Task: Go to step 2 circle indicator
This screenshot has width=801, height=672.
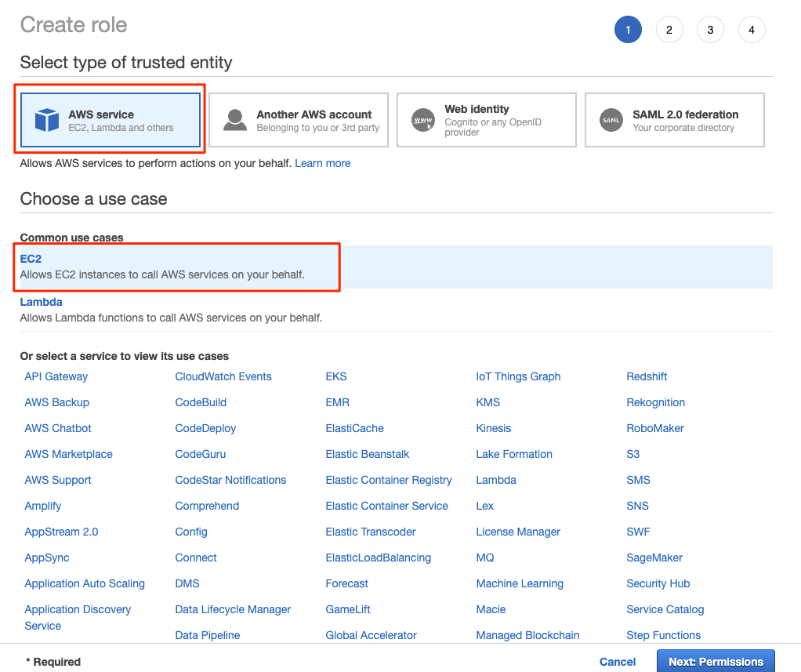Action: pyautogui.click(x=669, y=31)
